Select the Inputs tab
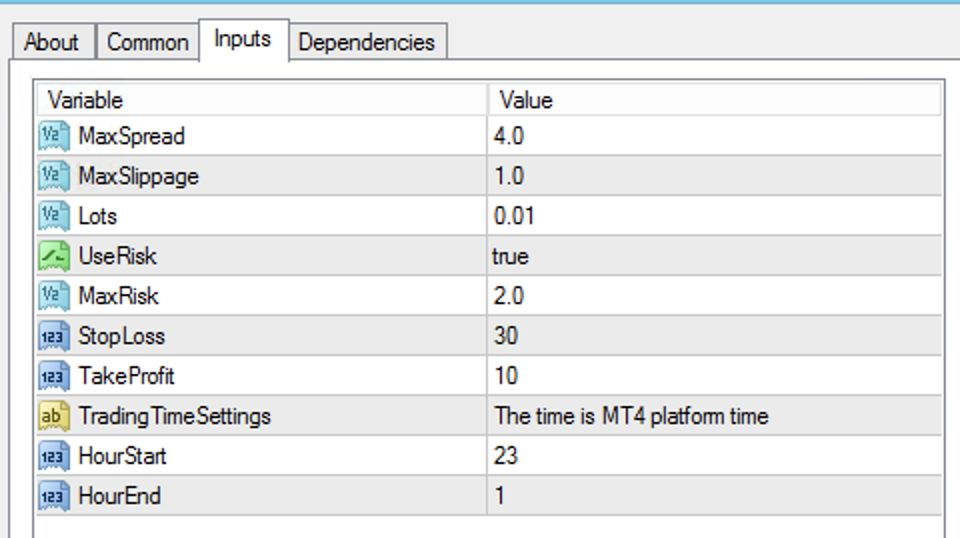 242,39
